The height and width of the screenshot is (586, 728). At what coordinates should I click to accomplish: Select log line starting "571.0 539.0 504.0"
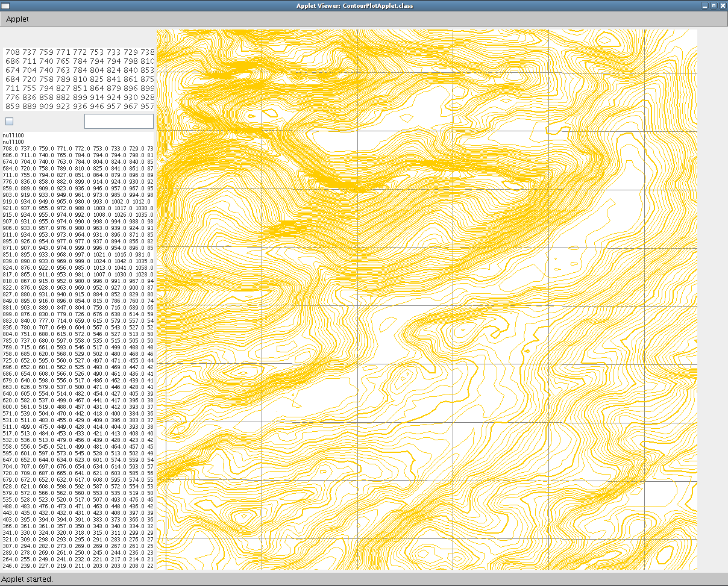(x=78, y=413)
